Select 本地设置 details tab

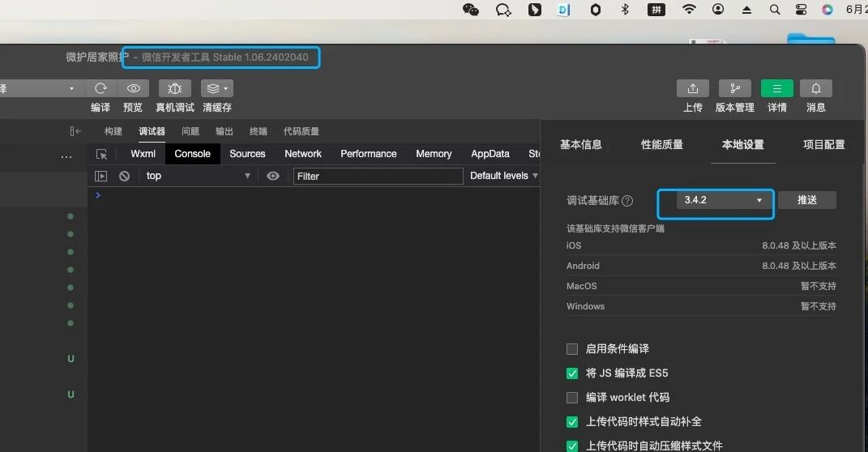pyautogui.click(x=743, y=145)
